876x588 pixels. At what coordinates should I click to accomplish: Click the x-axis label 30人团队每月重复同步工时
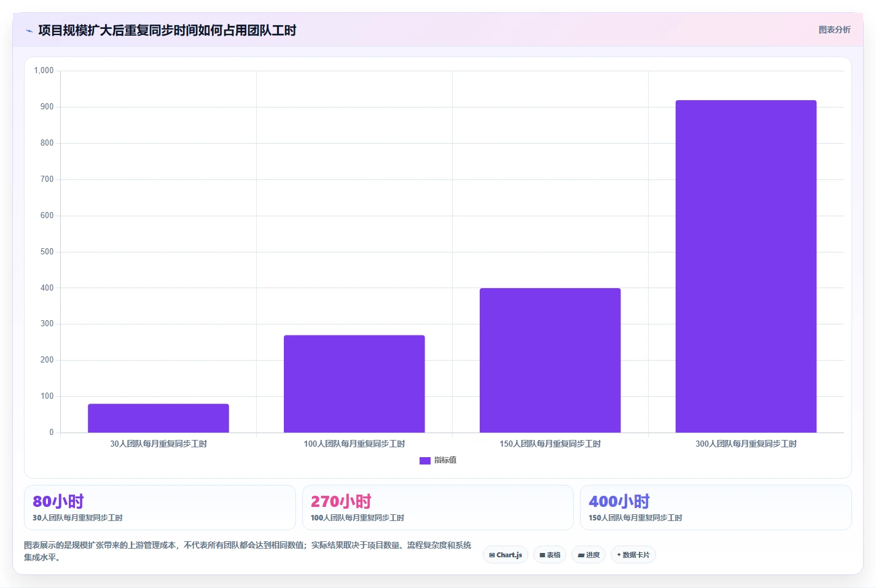(158, 444)
